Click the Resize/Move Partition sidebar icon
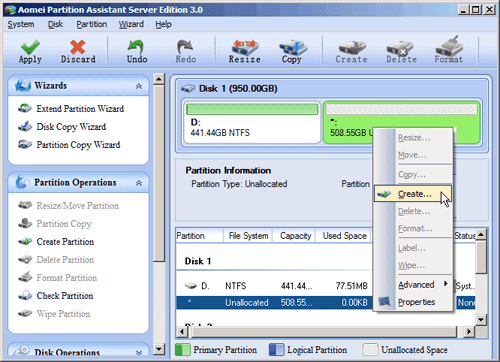The image size is (500, 362). [25, 205]
